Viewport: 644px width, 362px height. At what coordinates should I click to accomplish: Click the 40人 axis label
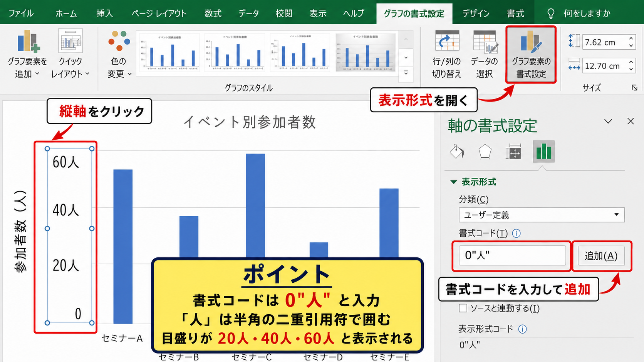point(66,210)
